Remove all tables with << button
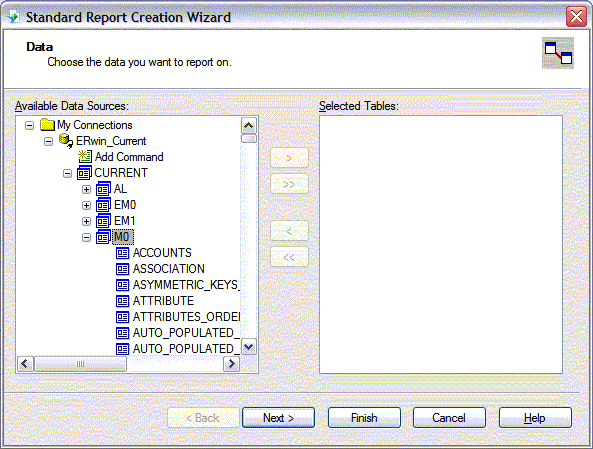The height and width of the screenshot is (449, 593). click(289, 257)
